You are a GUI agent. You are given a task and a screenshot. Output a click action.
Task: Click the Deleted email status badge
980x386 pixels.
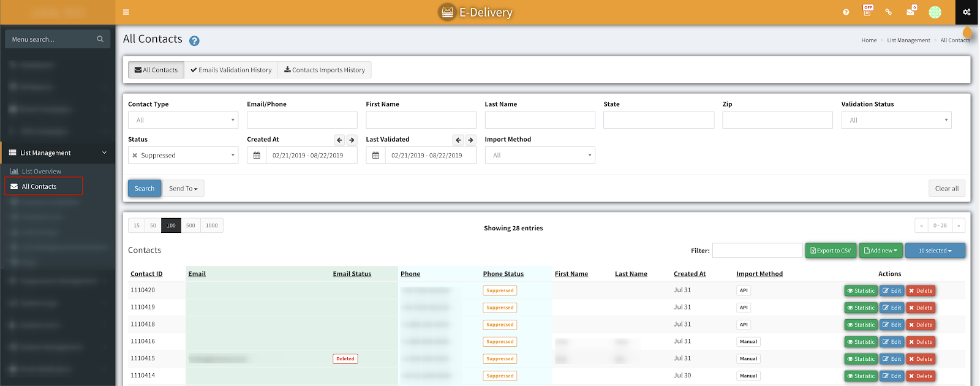(x=345, y=359)
